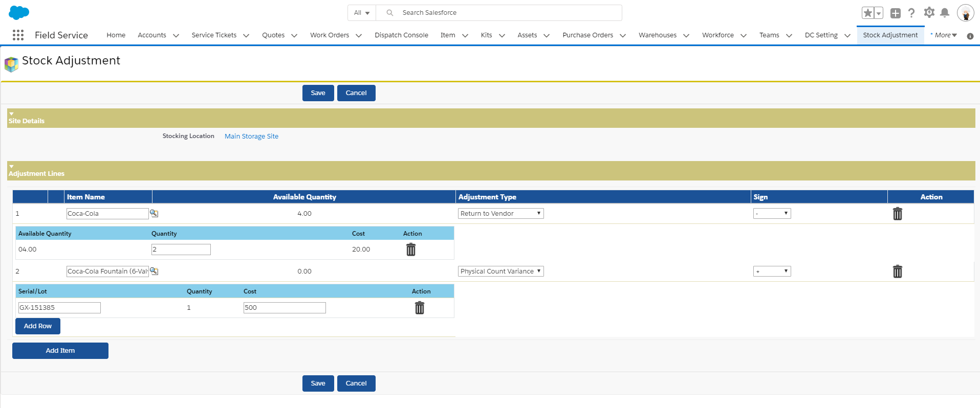This screenshot has width=980, height=408.
Task: Open the favorites list dropdown arrow
Action: [879, 13]
